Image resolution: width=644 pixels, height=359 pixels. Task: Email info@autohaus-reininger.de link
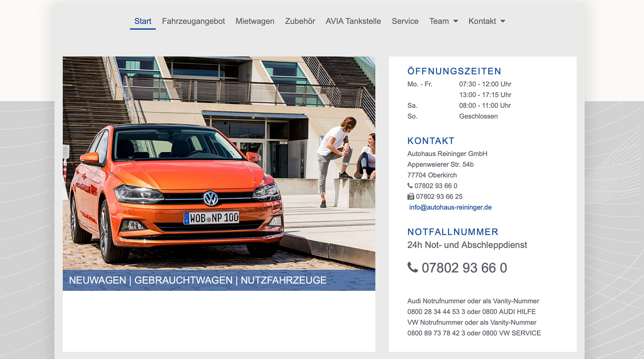(x=450, y=207)
